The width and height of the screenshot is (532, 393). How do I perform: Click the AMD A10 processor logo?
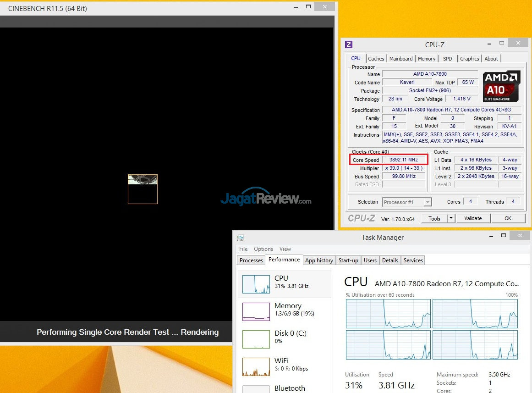click(x=501, y=86)
